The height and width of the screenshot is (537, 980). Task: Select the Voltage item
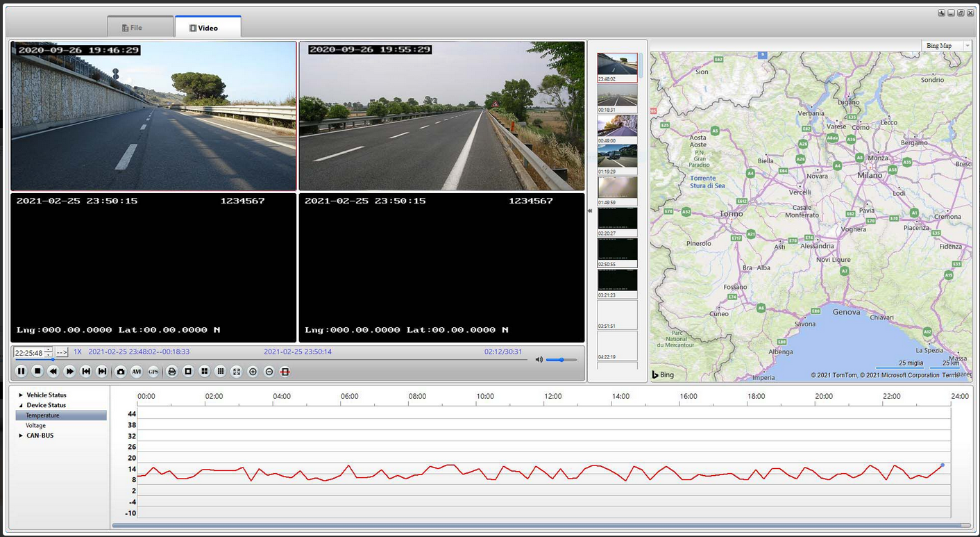(36, 425)
